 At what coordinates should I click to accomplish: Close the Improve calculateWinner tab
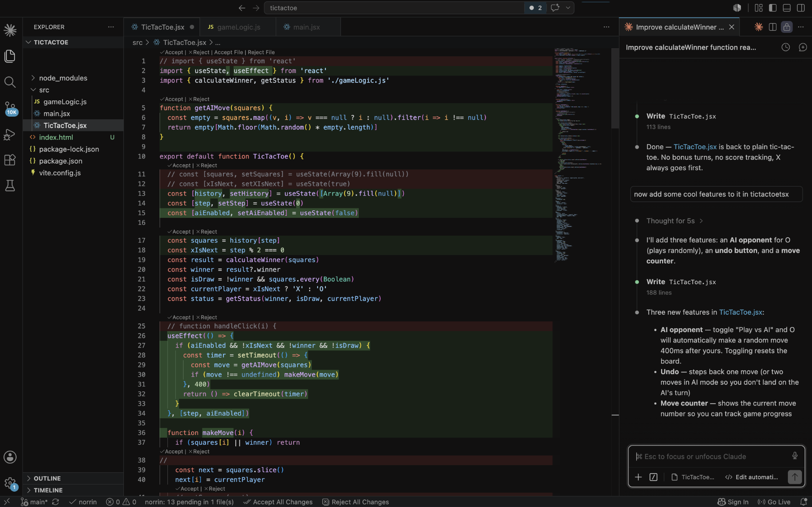click(x=731, y=27)
